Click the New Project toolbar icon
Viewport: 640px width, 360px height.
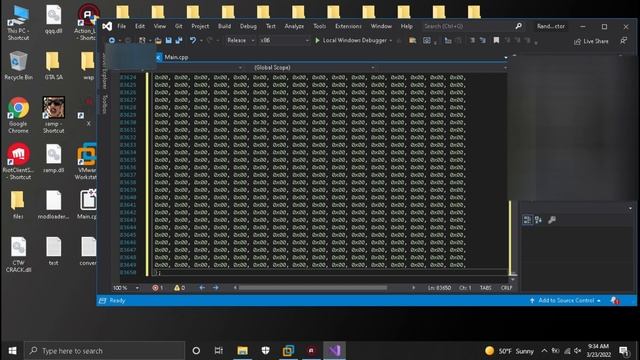(142, 40)
